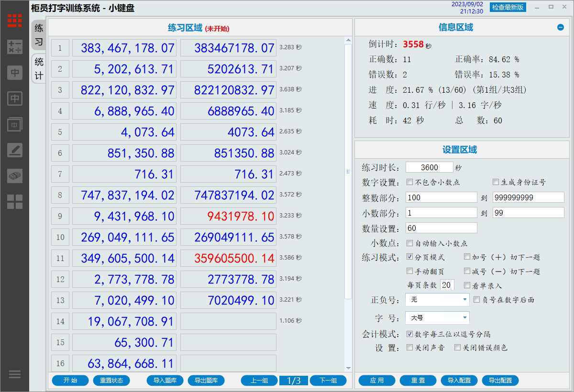Image resolution: width=574 pixels, height=392 pixels.
Task: Click the 应用 settings button
Action: pos(377,381)
